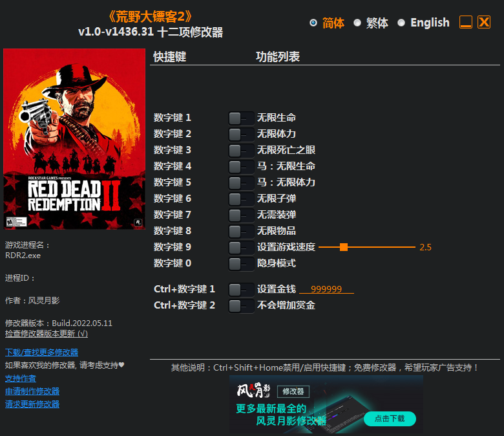The width and height of the screenshot is (504, 436).
Task: Click 支持作者 link
Action: click(21, 378)
